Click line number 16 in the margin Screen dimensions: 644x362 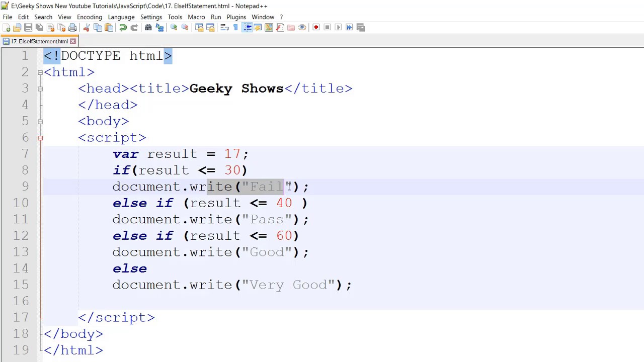tap(21, 301)
